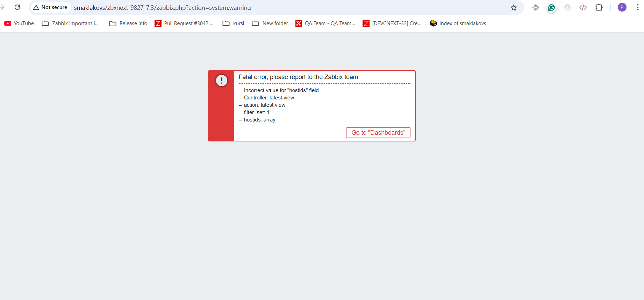The image size is (644, 300).
Task: Open "Index of smaklakovs" bookmark
Action: 458,23
